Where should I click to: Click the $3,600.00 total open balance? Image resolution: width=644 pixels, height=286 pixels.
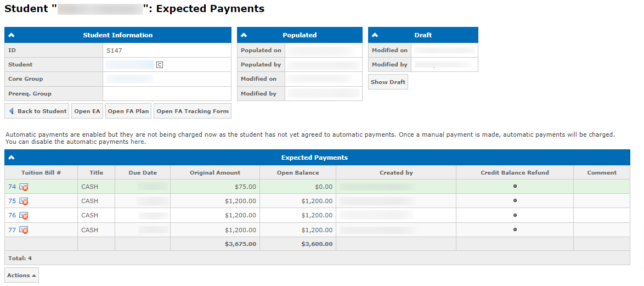317,244
